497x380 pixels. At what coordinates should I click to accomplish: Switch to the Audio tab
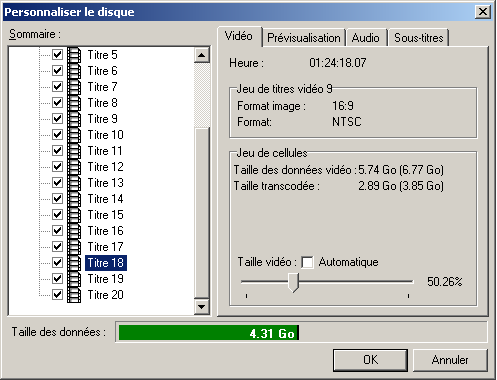click(x=366, y=38)
